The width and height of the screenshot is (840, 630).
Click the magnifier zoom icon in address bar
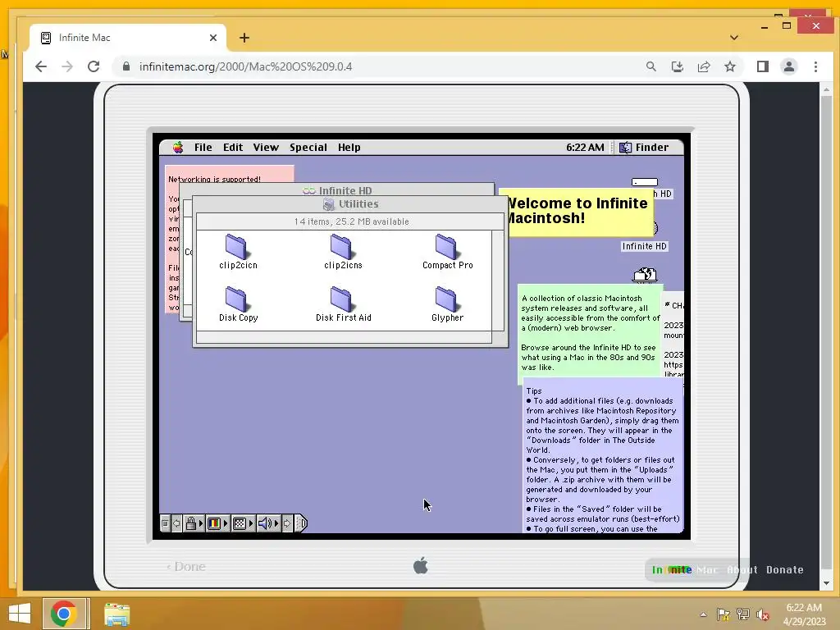click(651, 66)
